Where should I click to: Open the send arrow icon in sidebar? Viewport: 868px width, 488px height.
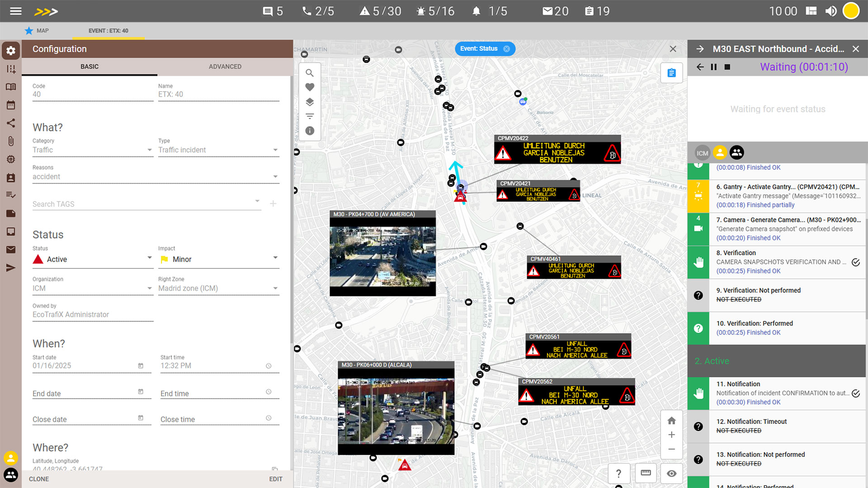coord(11,268)
